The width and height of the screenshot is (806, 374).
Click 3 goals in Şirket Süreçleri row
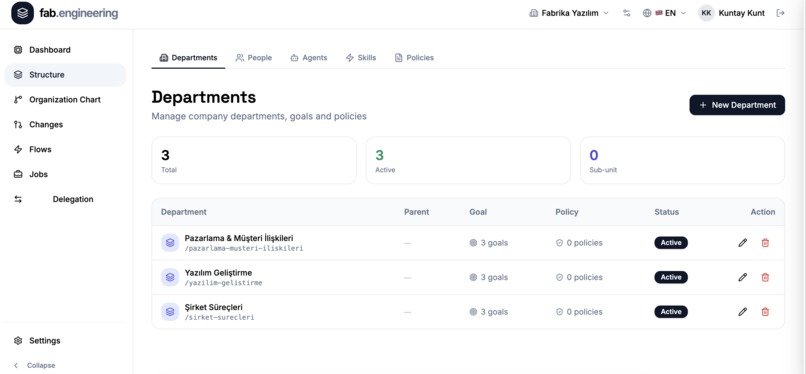tap(489, 312)
